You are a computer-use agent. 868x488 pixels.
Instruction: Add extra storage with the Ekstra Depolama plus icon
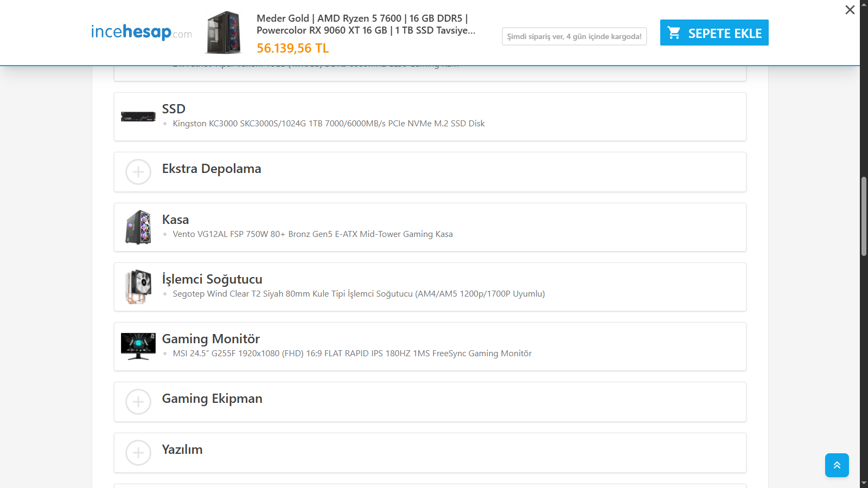click(138, 172)
